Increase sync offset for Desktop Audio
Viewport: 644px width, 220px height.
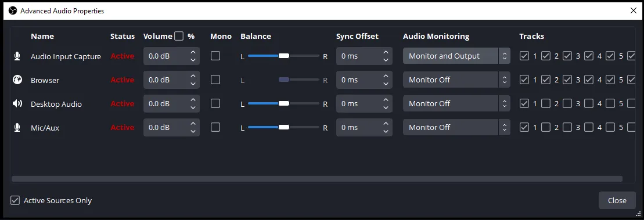pyautogui.click(x=386, y=100)
